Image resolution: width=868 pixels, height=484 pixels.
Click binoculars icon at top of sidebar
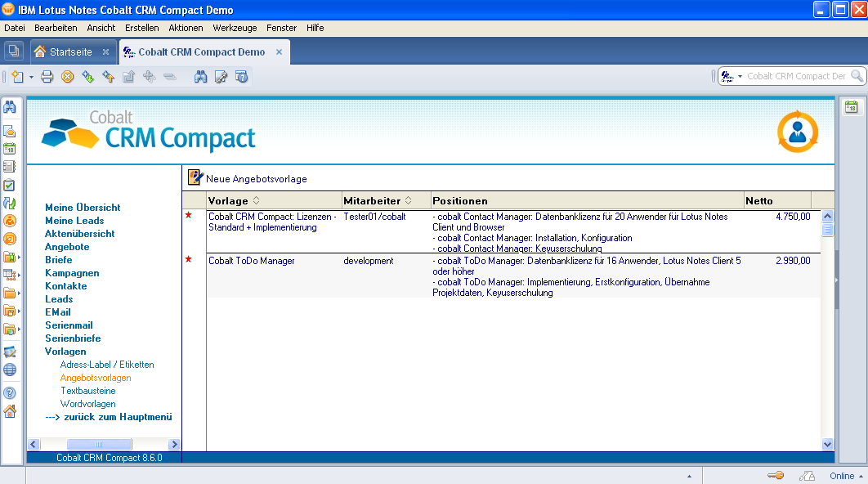(x=10, y=106)
